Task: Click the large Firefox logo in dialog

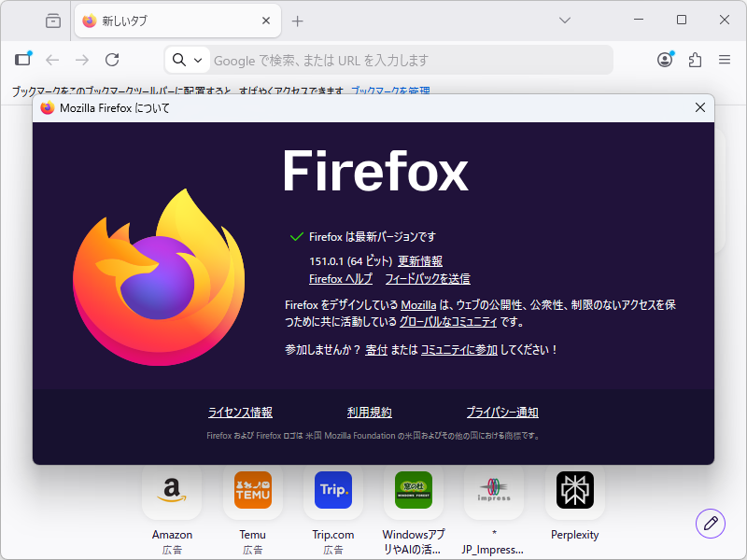Action: click(159, 277)
